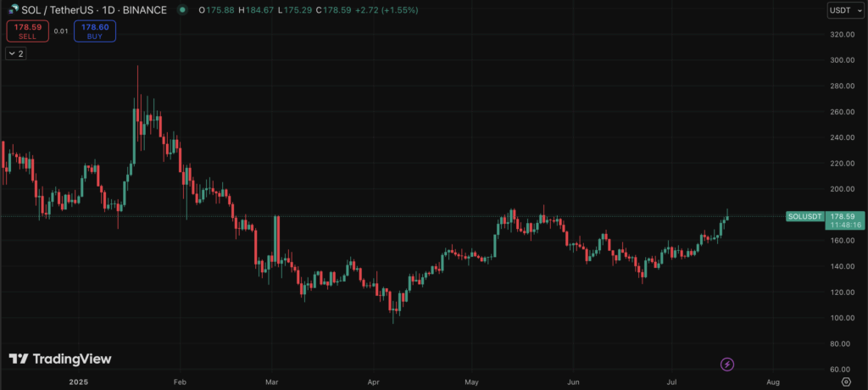
Task: Click the 160.00 price axis label
Action: (x=843, y=241)
